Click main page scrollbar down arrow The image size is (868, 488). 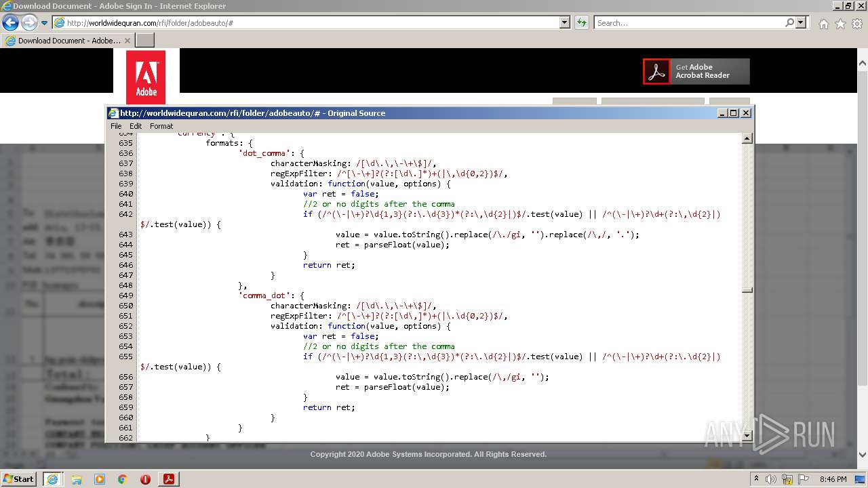tap(863, 455)
